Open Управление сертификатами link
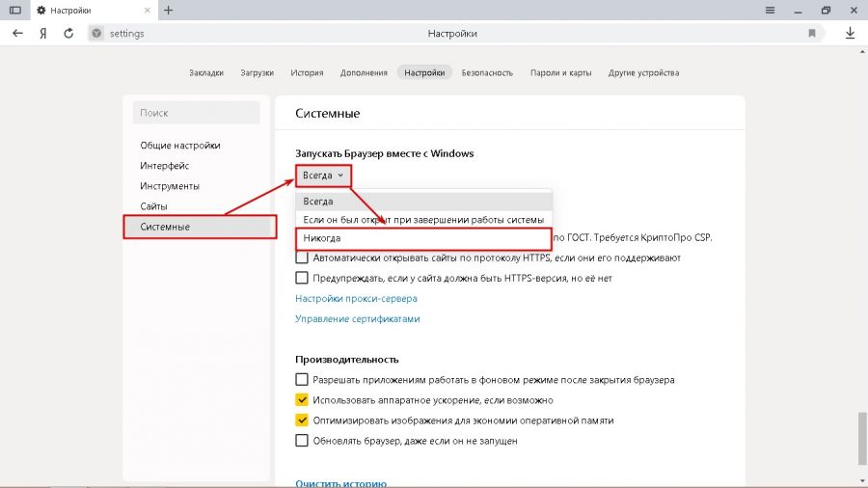 click(357, 318)
